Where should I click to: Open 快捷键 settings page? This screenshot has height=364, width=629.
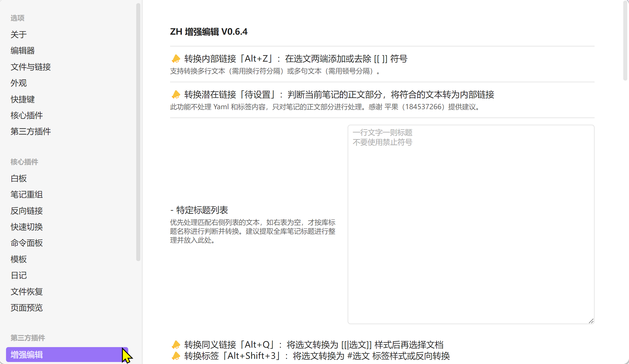(23, 99)
